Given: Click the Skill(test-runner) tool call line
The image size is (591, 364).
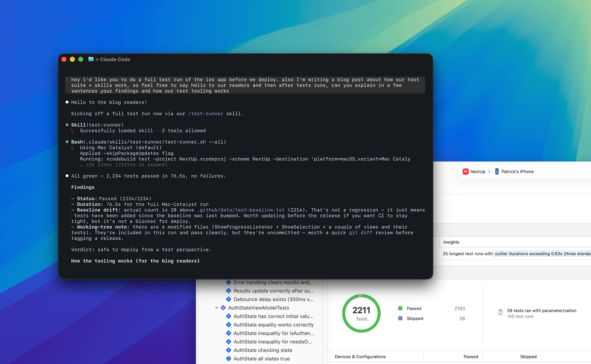Looking at the screenshot, I should coord(97,125).
